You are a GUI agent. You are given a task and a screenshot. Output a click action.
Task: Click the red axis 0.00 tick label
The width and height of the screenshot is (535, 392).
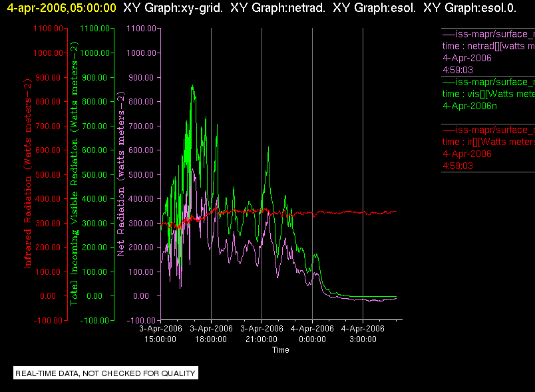48,296
